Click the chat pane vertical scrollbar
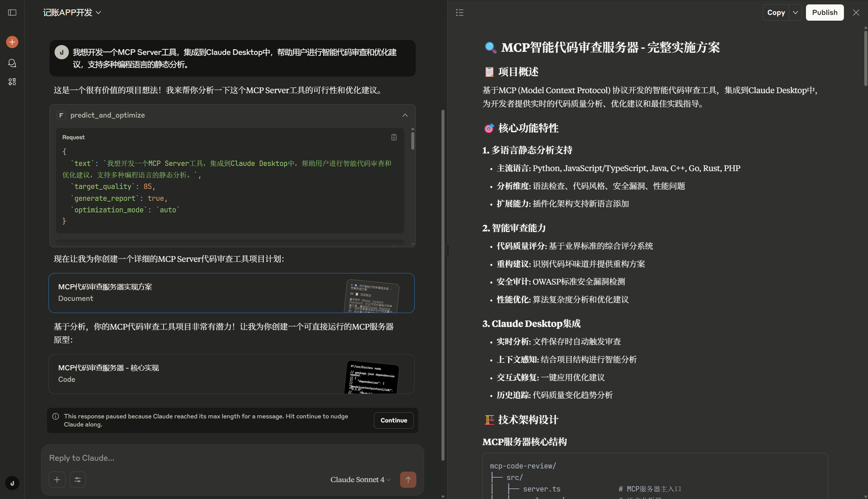The height and width of the screenshot is (499, 868). [443, 285]
